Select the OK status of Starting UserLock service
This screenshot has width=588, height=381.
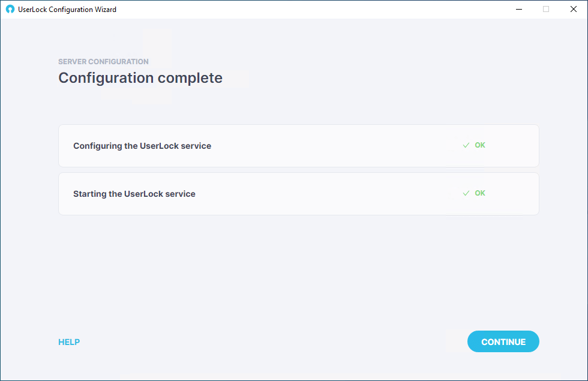(x=480, y=193)
